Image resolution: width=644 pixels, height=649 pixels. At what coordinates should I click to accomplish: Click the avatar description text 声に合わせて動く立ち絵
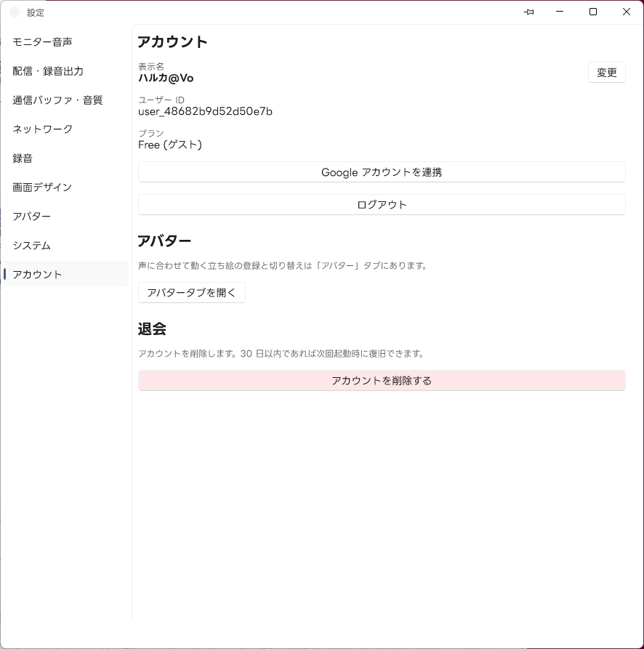(282, 265)
